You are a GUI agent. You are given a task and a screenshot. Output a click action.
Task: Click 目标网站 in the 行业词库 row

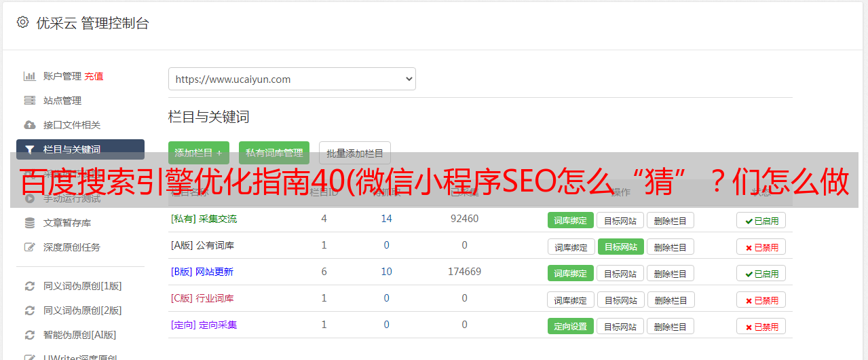pos(620,300)
